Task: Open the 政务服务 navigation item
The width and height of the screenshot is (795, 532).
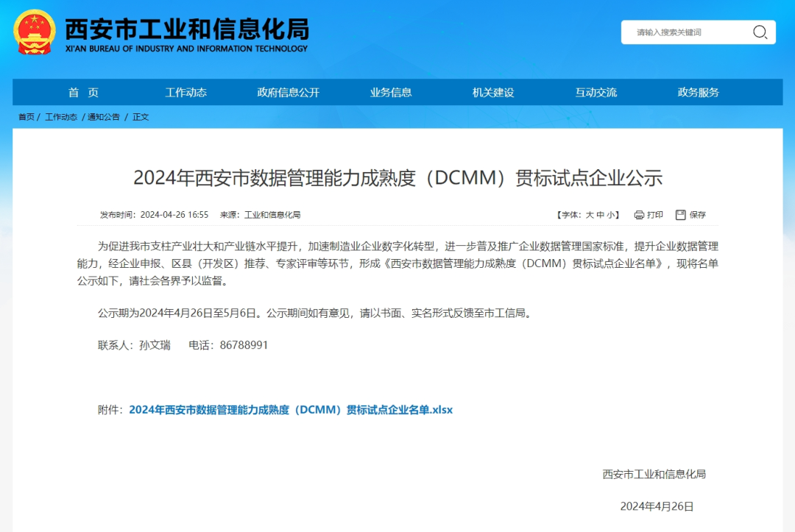Action: click(699, 93)
